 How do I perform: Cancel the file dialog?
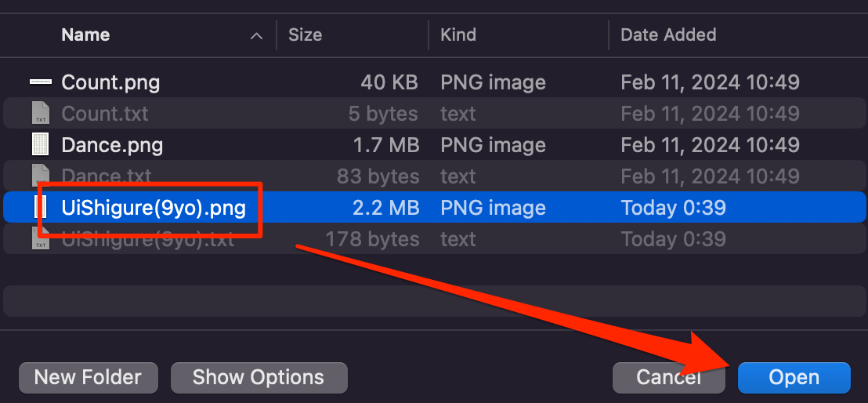[669, 377]
